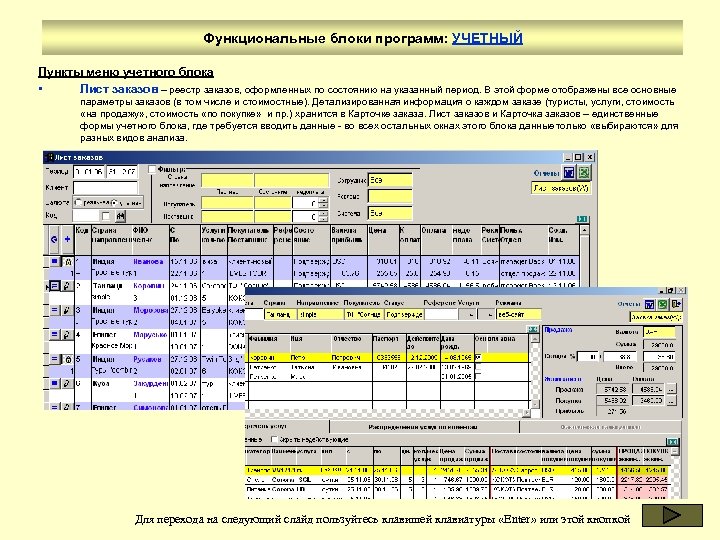Open the Excel report icon in the Лист заказов window
The image size is (720, 540).
(584, 173)
